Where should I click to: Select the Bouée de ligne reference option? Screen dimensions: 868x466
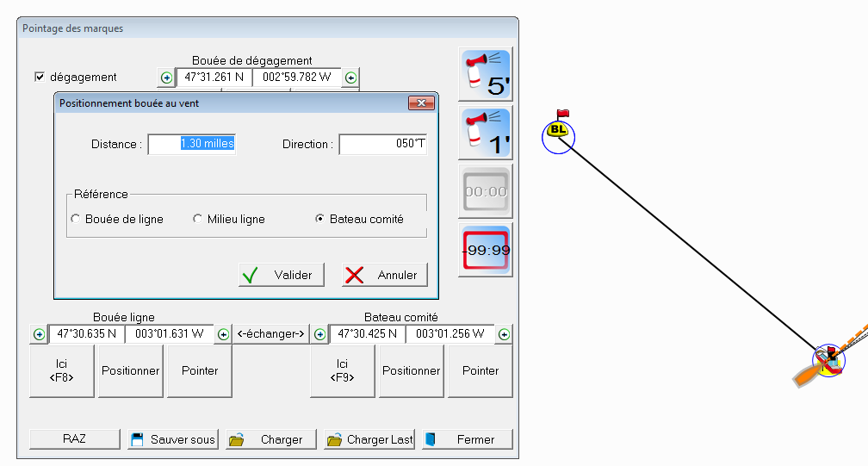75,220
